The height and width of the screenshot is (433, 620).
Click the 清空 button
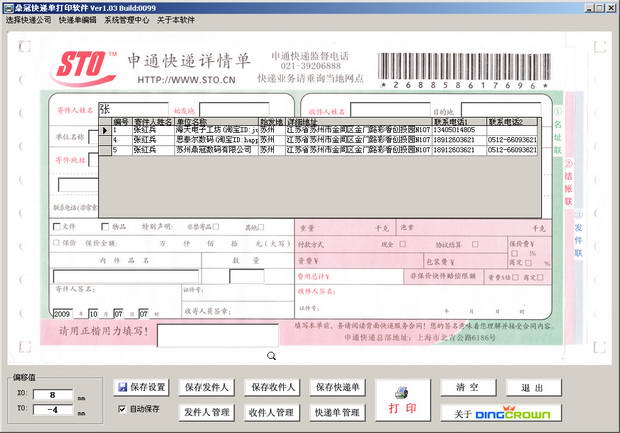[468, 388]
